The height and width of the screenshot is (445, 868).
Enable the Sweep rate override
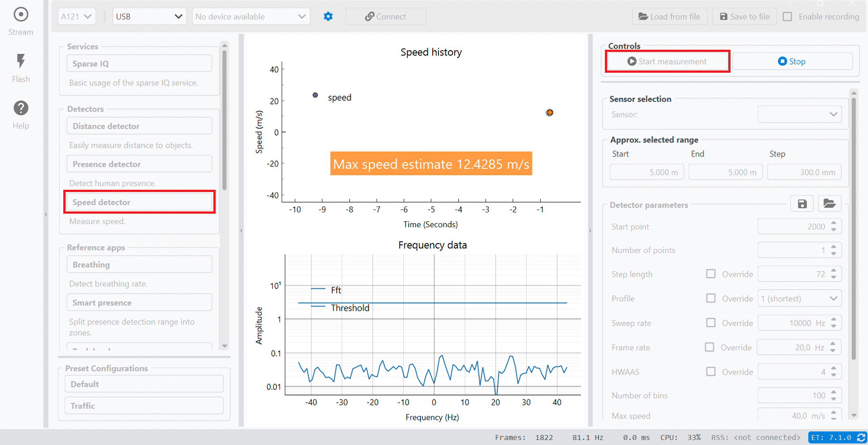[711, 323]
